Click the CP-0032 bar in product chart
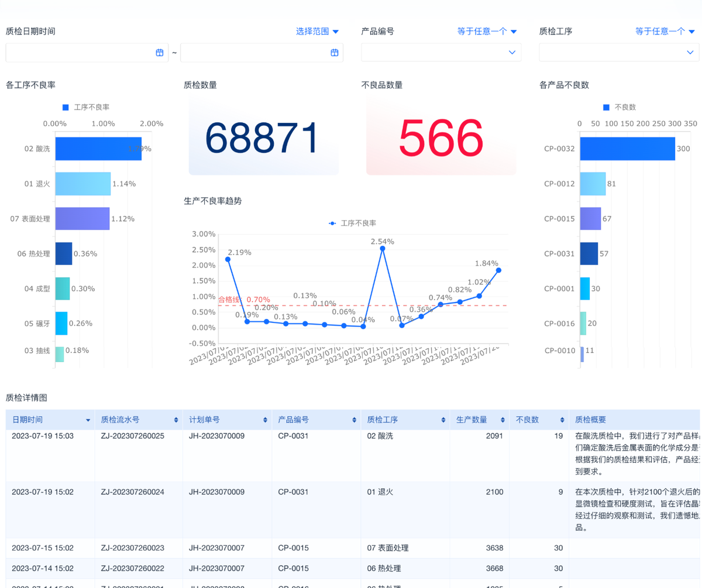The height and width of the screenshot is (588, 702). point(627,149)
